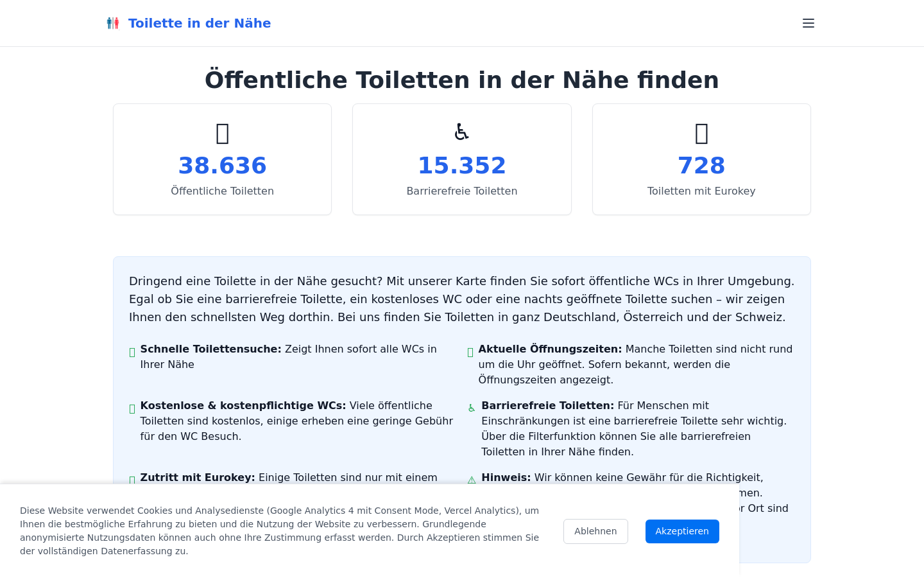924x578 pixels.
Task: Open the Toilette in der Nähe home link
Action: pos(200,23)
